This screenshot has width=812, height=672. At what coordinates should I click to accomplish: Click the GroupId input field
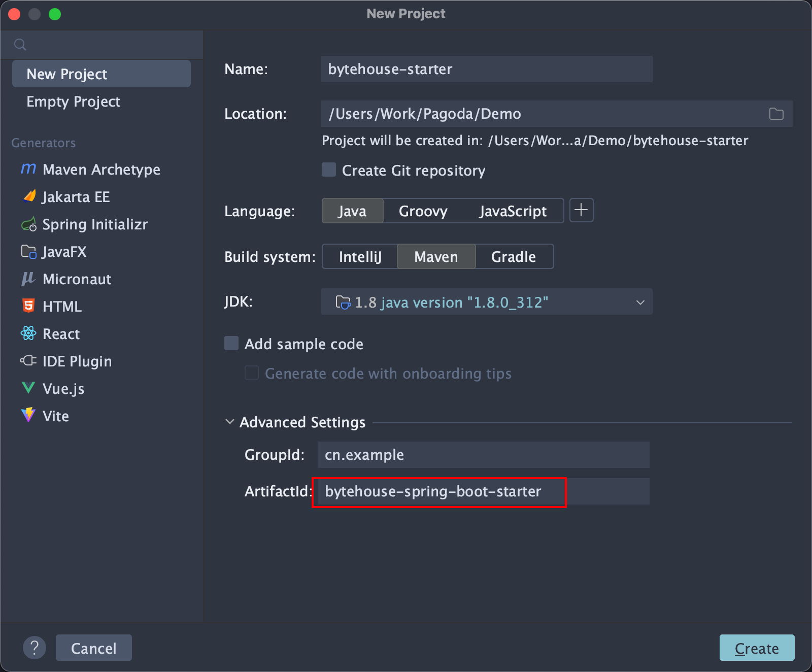point(484,455)
